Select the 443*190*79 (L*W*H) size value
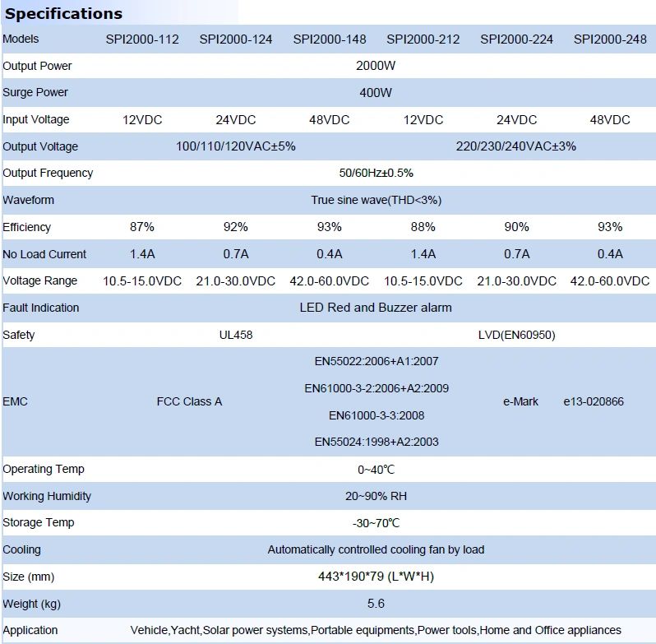Screen dimensions: 656x644 click(376, 577)
